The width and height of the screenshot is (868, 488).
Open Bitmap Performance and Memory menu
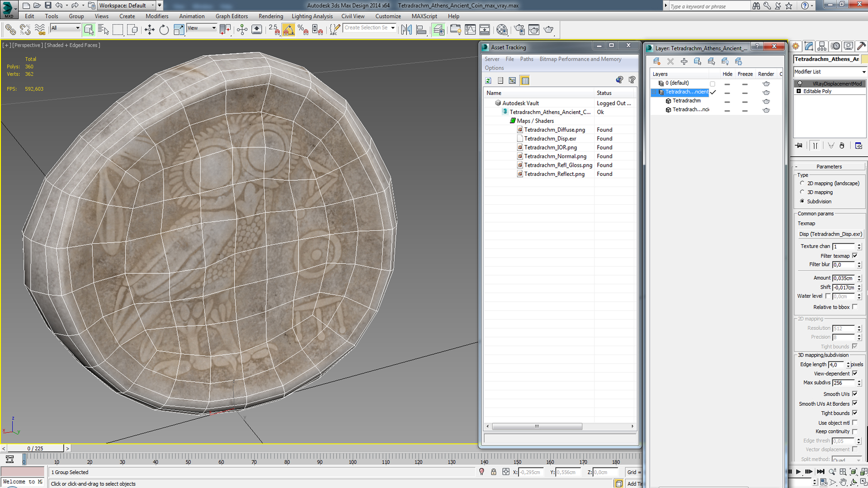580,59
